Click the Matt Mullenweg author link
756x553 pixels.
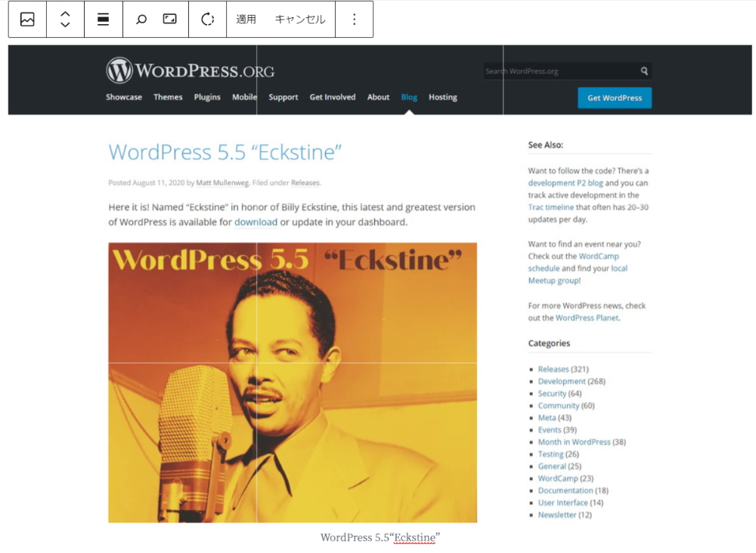(x=222, y=183)
